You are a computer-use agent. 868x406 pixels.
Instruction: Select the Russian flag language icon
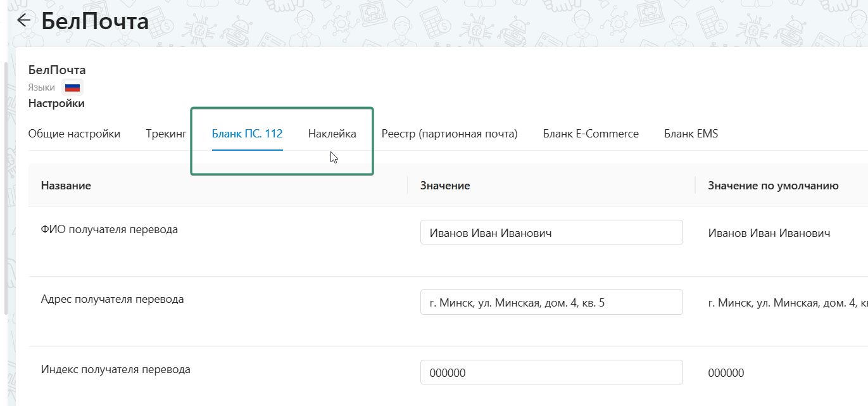click(72, 87)
